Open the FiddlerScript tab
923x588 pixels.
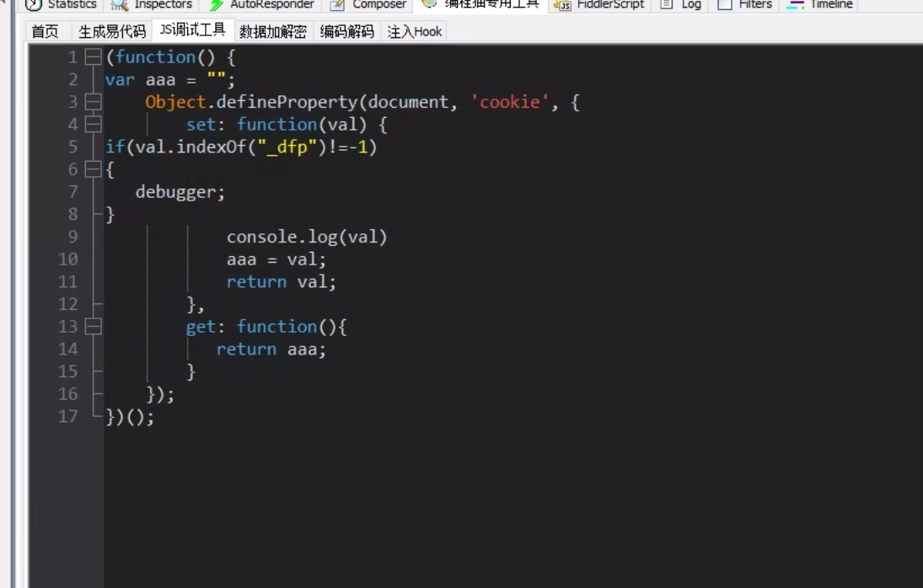(598, 5)
